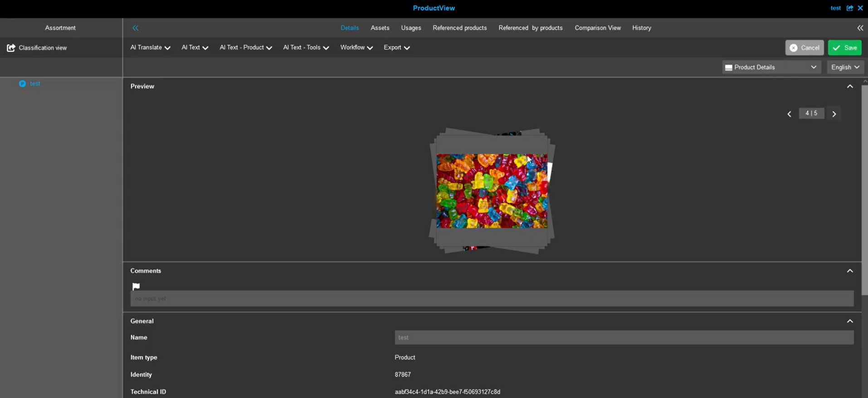This screenshot has height=398, width=868.
Task: Switch to the Comparison View tab
Action: click(597, 28)
